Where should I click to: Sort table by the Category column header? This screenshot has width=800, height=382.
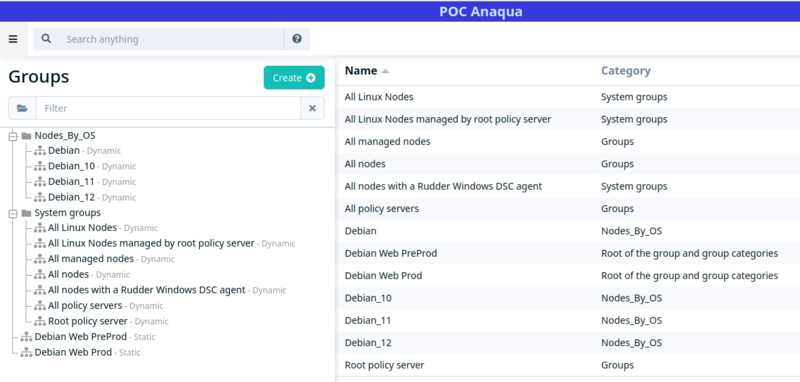point(626,70)
